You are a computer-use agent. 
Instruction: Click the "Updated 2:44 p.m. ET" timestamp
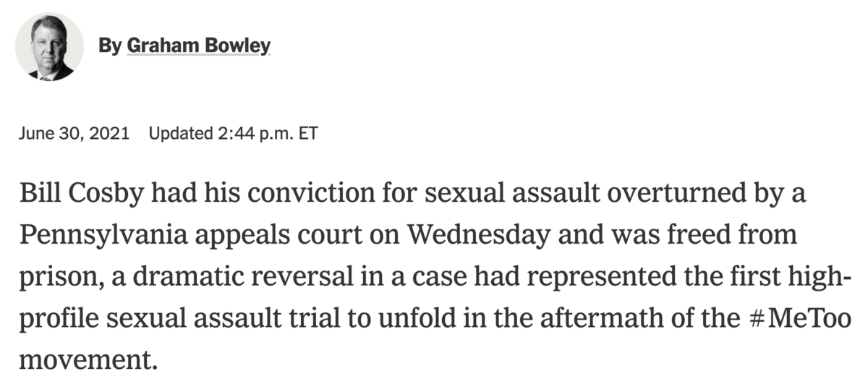(x=233, y=135)
